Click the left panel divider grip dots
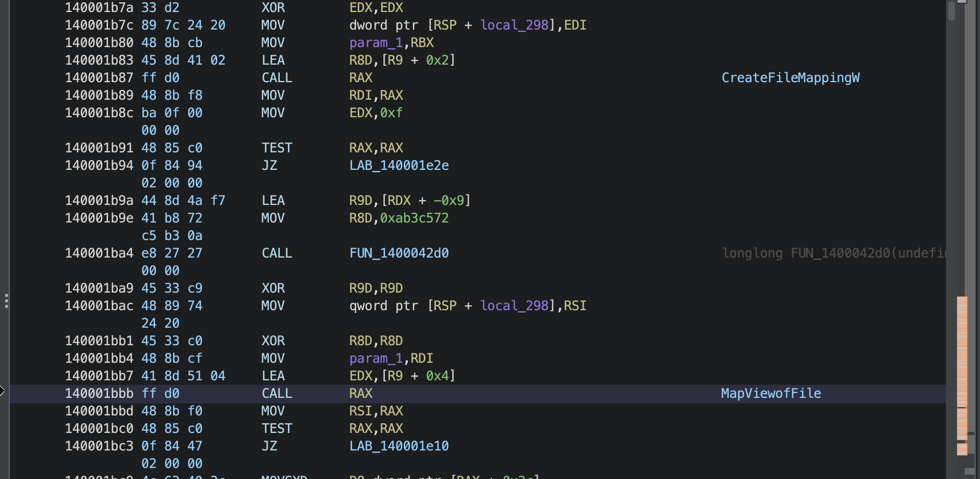The image size is (980, 479). [6, 301]
